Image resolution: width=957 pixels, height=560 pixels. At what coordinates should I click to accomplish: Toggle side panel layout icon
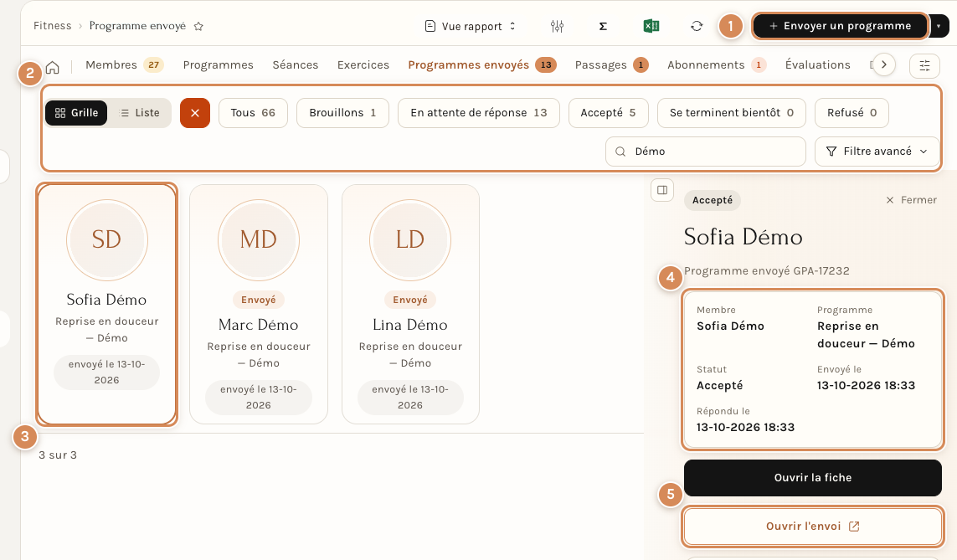tap(662, 190)
